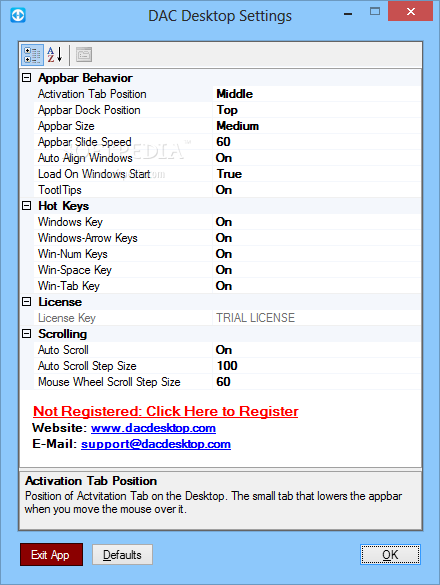Click the TRIAL LICENSE value field

(x=317, y=318)
